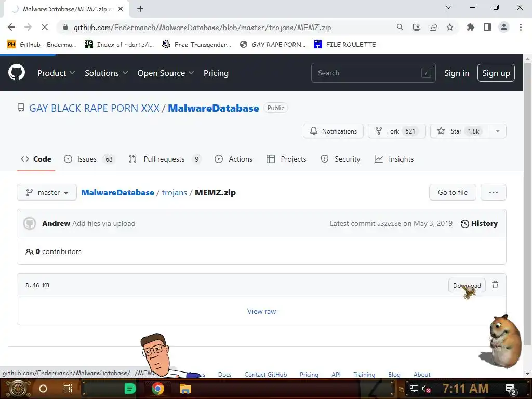
Task: Open the Security tab
Action: [340, 159]
